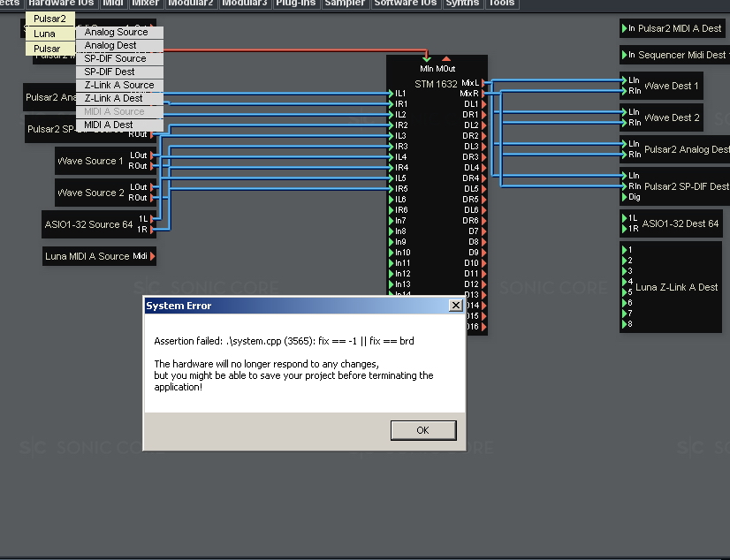The image size is (730, 560).
Task: Click the In13 input port on STM 1632
Action: click(x=391, y=284)
